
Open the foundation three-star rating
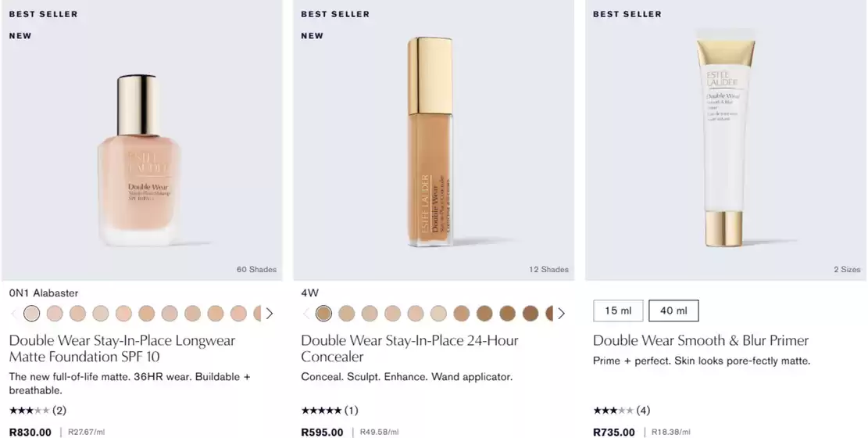point(30,411)
